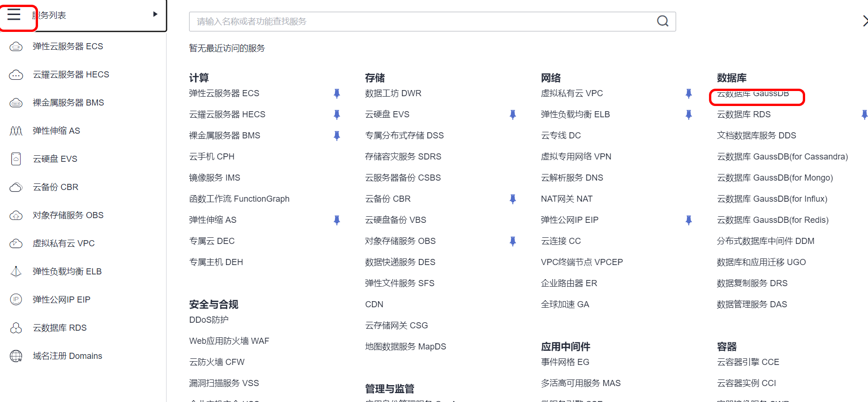This screenshot has width=868, height=402.
Task: Click the right chevron beside the search bar
Action: [865, 21]
